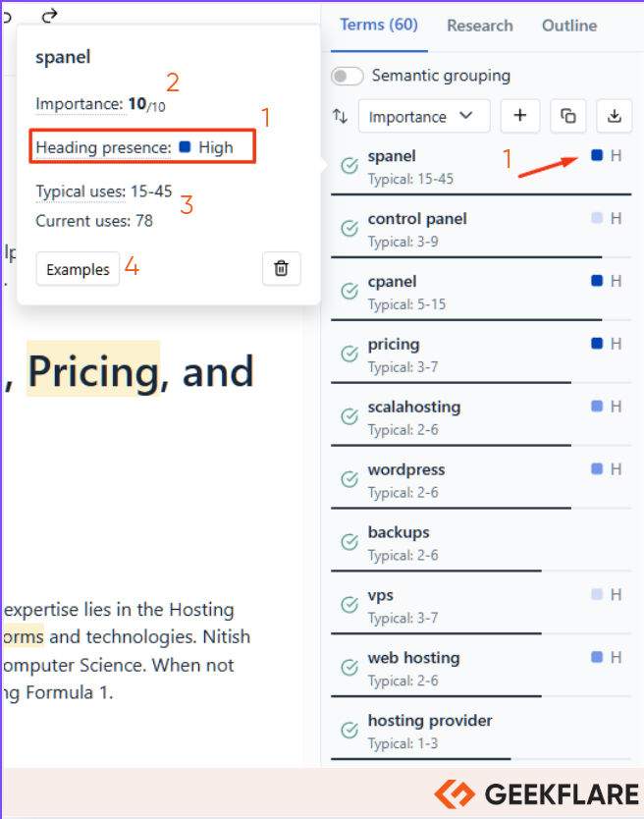Expand the control panel term entry

click(480, 229)
